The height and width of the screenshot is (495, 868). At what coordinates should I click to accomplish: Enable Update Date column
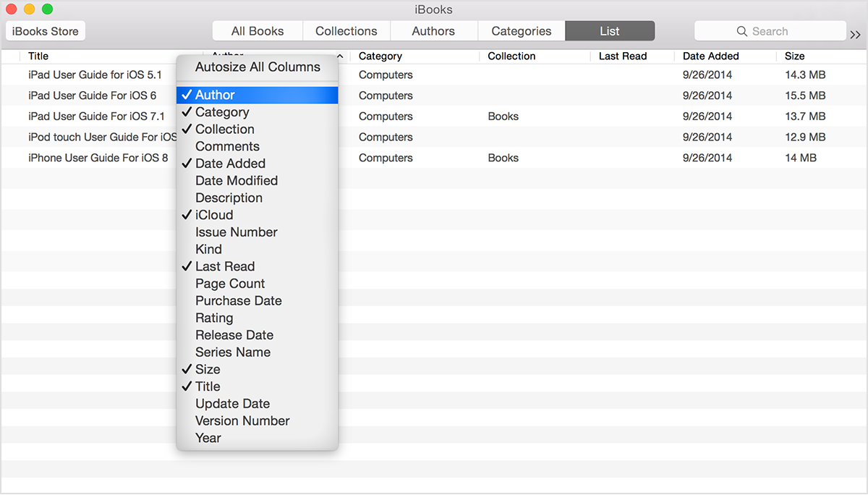(257, 404)
